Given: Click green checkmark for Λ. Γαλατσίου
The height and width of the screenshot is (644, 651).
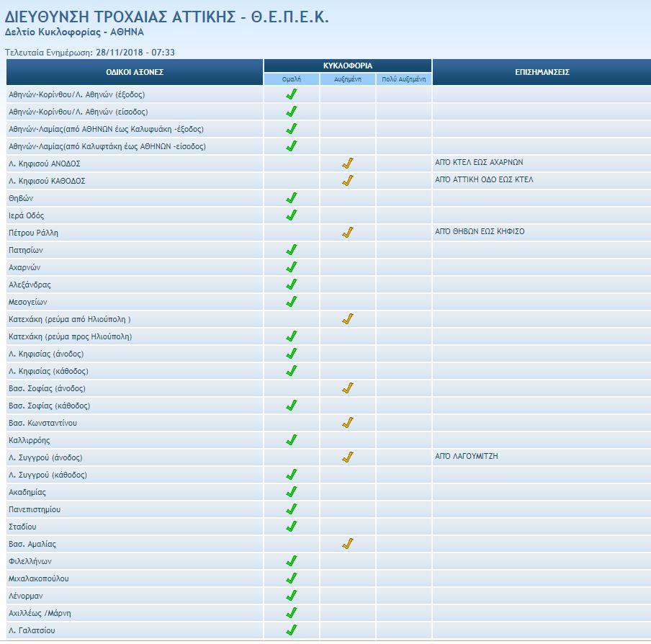Looking at the screenshot, I should click(x=292, y=630).
